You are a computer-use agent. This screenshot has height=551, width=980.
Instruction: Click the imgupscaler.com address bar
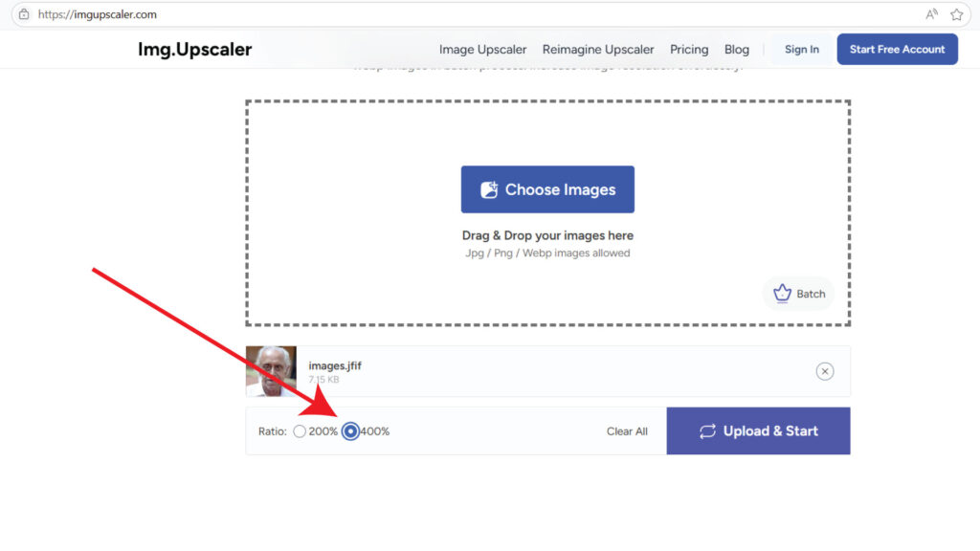(475, 14)
